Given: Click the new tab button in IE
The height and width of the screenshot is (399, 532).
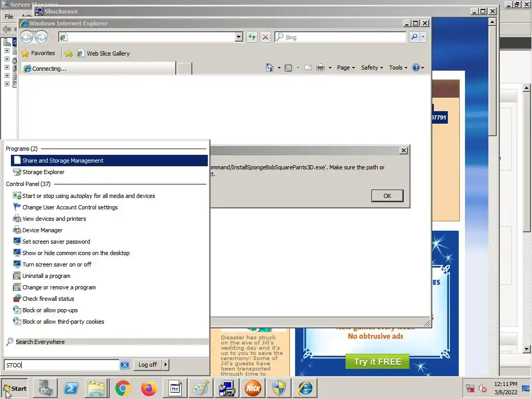Looking at the screenshot, I should click(184, 69).
